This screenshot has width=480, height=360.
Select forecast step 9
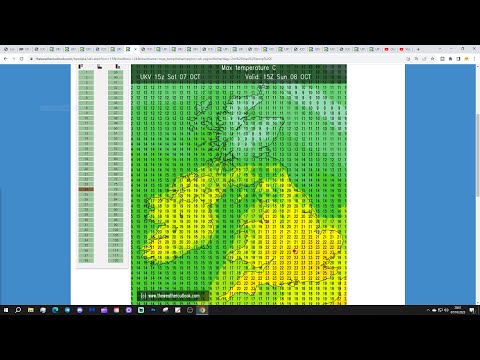pyautogui.click(x=86, y=113)
